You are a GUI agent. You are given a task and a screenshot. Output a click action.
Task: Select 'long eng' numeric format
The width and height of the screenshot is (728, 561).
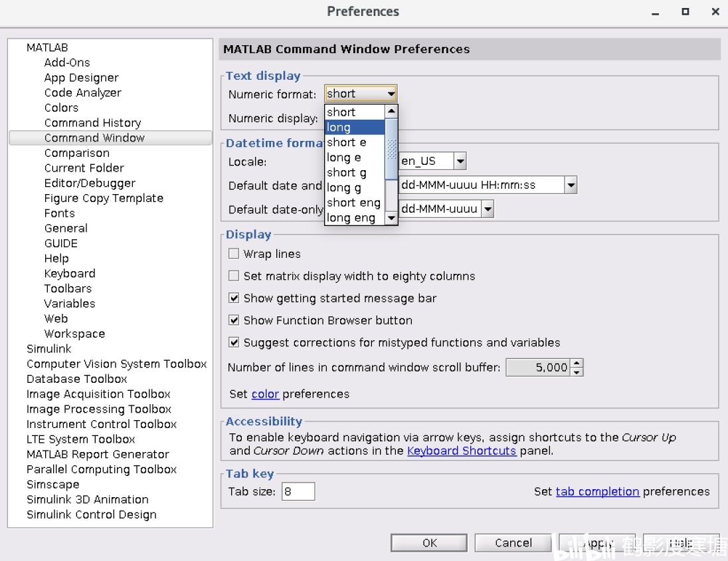355,217
